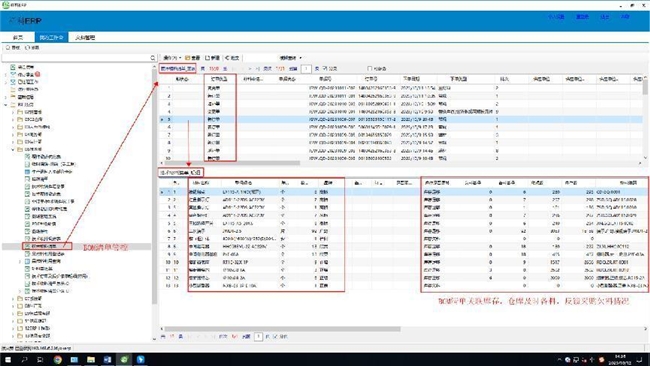Screen dimensions: 650x366
Task: Open Microsoft Word from the taskbar
Action: click(107, 359)
